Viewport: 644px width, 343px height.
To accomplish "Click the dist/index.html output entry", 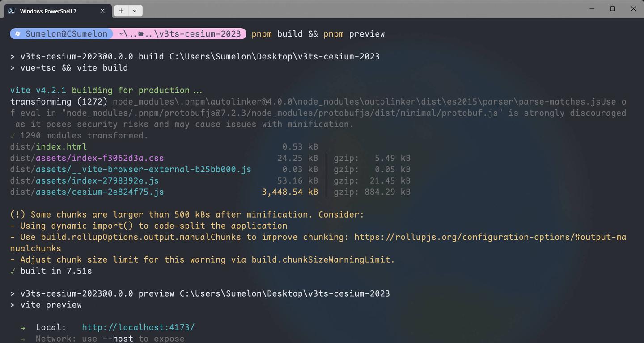I will click(48, 146).
